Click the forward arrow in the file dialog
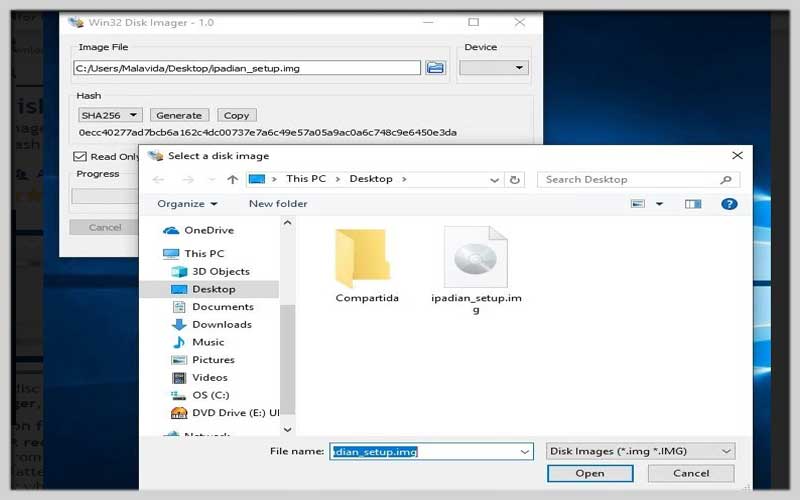 point(188,180)
